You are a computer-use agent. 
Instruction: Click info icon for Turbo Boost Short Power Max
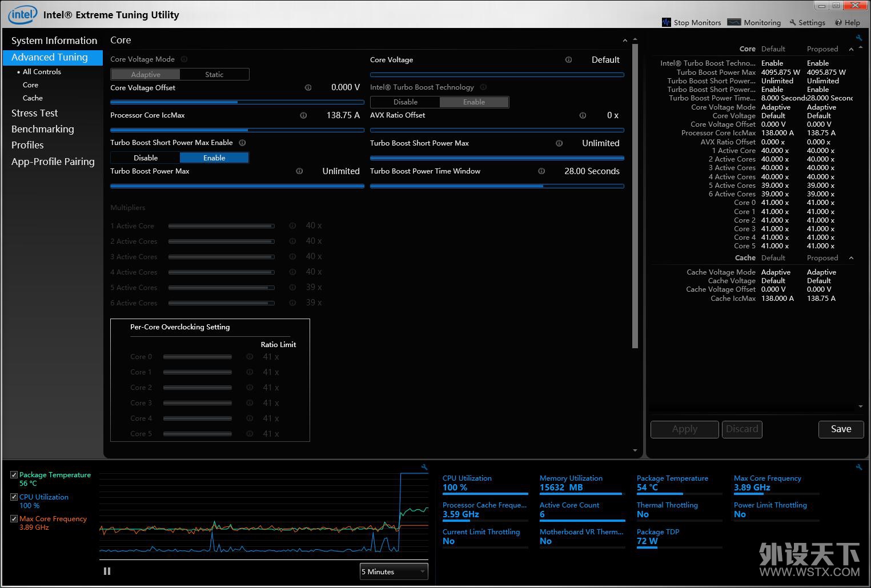559,143
